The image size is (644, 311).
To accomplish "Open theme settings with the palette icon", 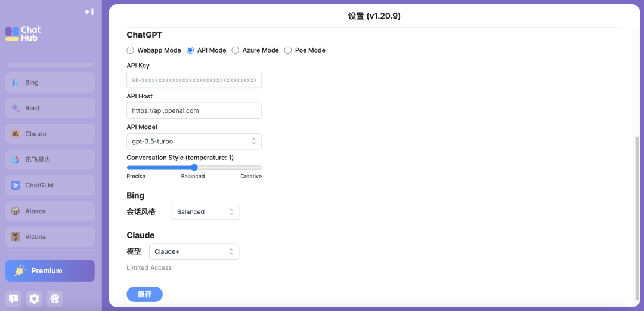I will pos(55,298).
